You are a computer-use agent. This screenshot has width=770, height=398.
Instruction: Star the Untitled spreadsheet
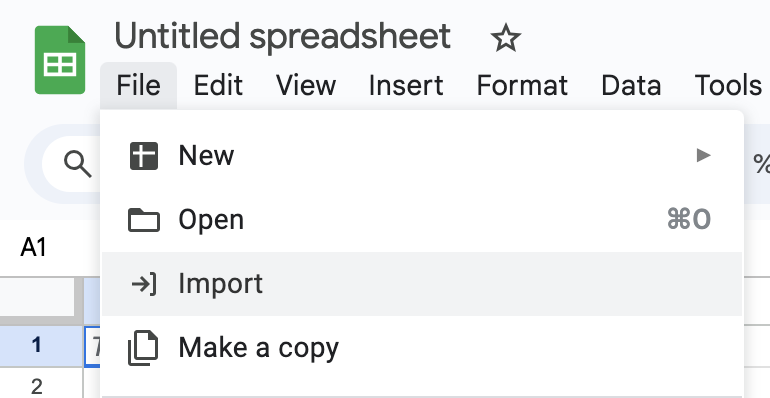[505, 38]
